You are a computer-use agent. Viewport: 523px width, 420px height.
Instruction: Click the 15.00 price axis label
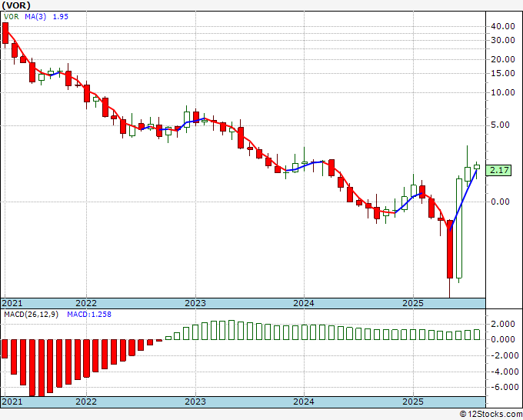[x=503, y=73]
